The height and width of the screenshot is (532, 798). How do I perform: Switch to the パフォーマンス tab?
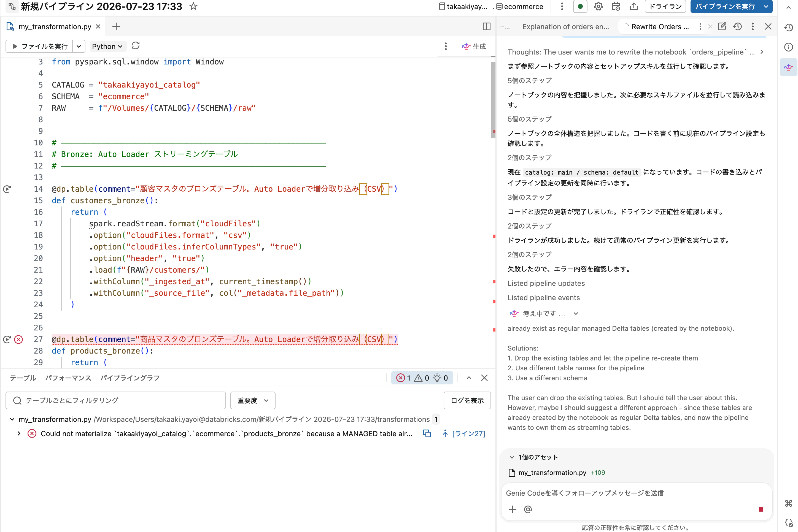pyautogui.click(x=68, y=378)
